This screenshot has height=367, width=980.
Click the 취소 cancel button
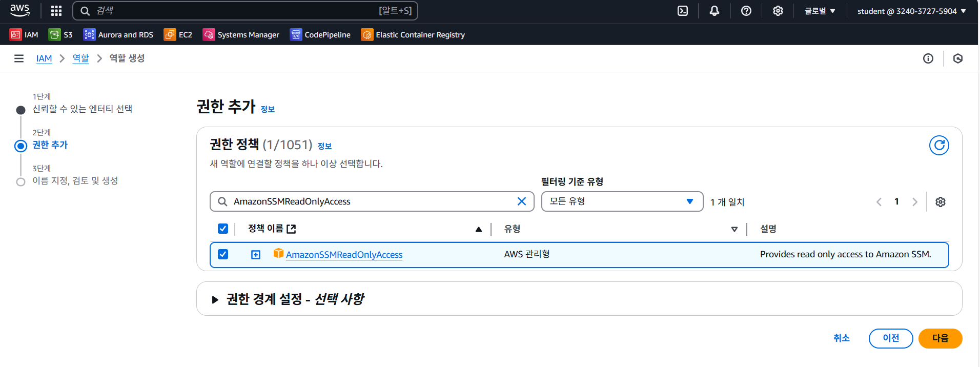(842, 338)
